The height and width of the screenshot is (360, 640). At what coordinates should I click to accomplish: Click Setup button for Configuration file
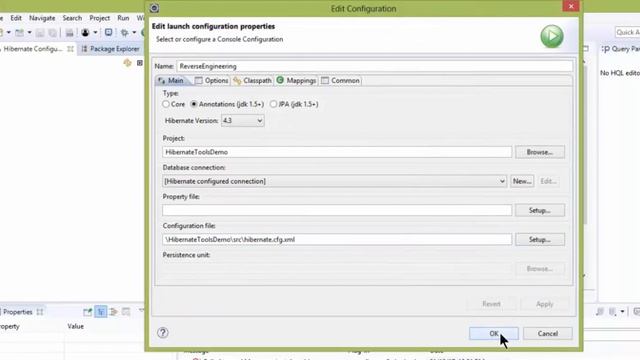[x=540, y=240]
